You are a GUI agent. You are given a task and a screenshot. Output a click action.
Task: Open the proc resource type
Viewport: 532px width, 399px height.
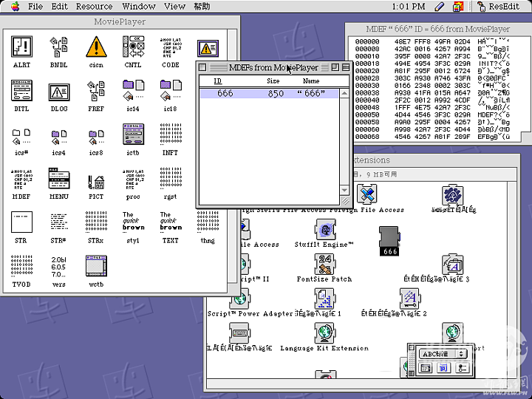(133, 179)
